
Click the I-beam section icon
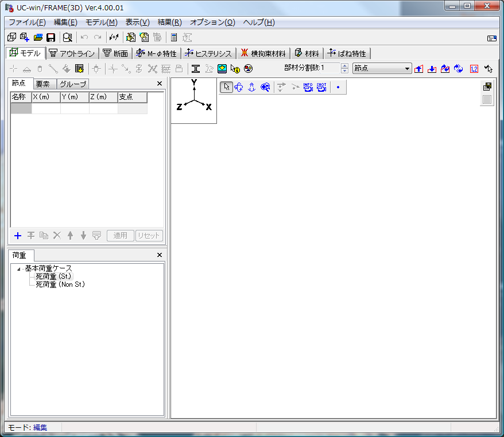tap(195, 69)
